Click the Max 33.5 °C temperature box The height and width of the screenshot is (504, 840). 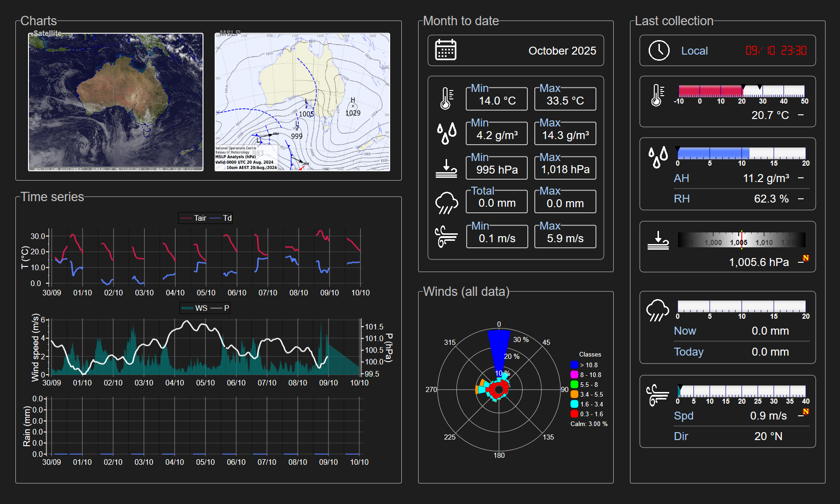click(565, 99)
